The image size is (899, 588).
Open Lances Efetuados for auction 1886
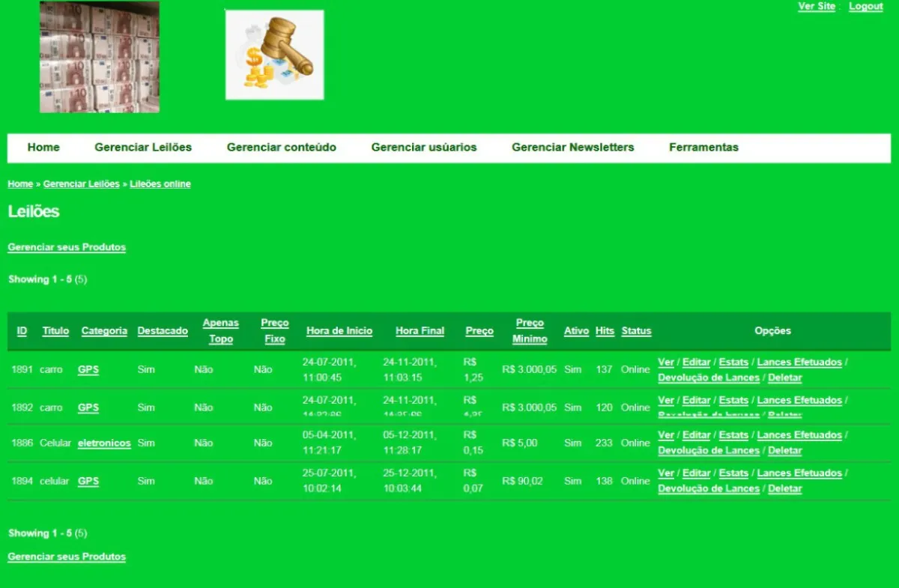click(x=799, y=435)
